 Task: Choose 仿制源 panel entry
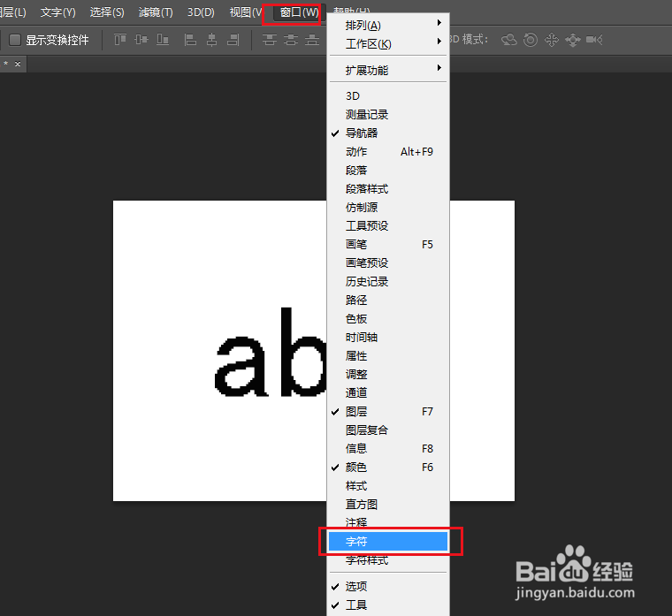[x=388, y=208]
